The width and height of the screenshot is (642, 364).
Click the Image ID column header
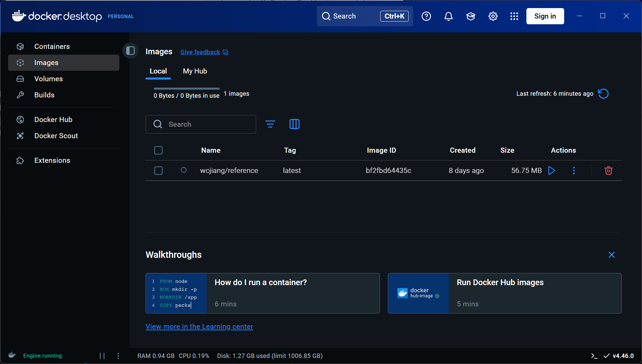[381, 150]
